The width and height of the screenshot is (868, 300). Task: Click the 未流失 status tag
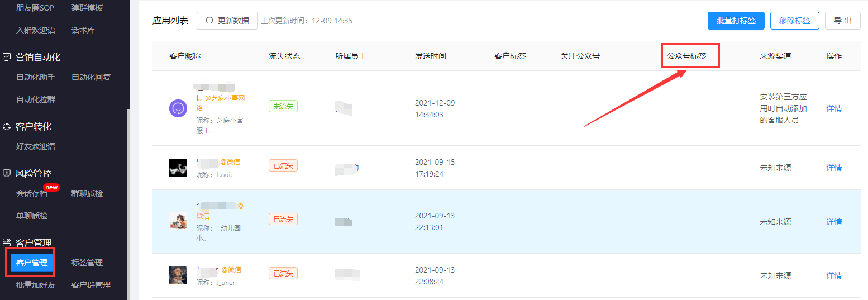tap(283, 106)
